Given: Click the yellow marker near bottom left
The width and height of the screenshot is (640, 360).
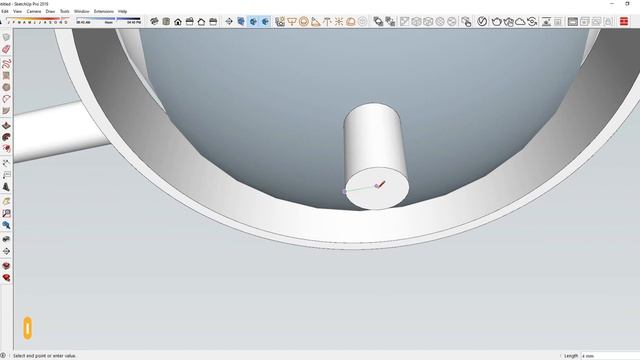Looking at the screenshot, I should pos(27,328).
